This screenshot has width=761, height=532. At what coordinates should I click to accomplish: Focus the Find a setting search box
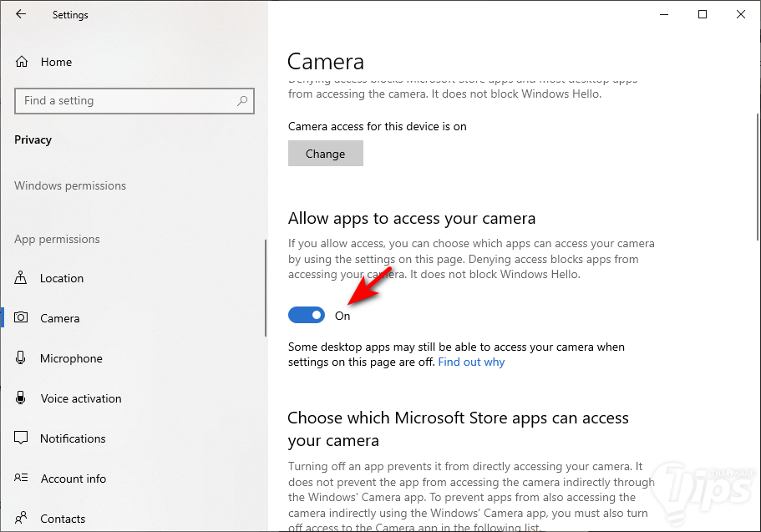125,101
